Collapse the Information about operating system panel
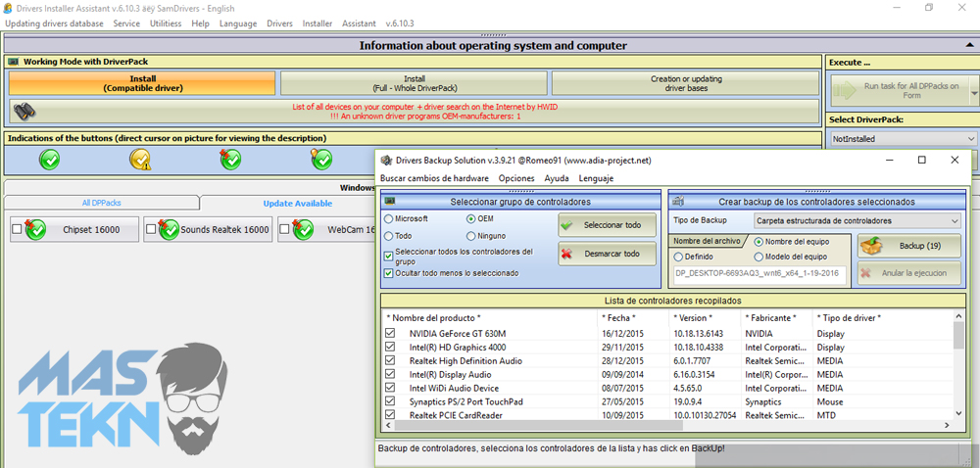980x468 pixels. 969,46
